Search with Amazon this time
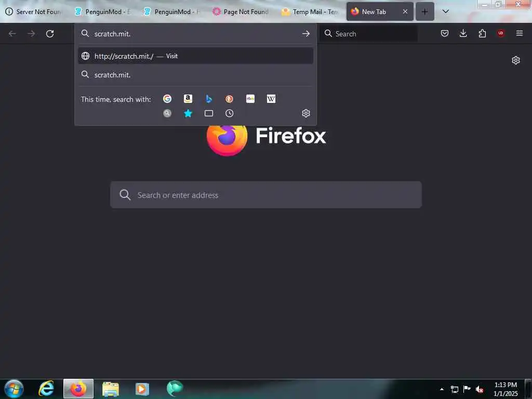This screenshot has height=399, width=532. [188, 99]
